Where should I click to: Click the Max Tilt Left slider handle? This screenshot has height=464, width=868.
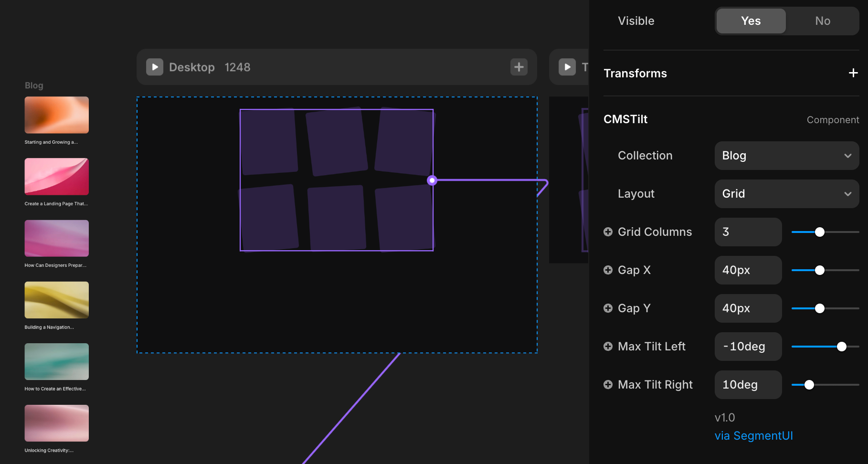click(x=841, y=347)
